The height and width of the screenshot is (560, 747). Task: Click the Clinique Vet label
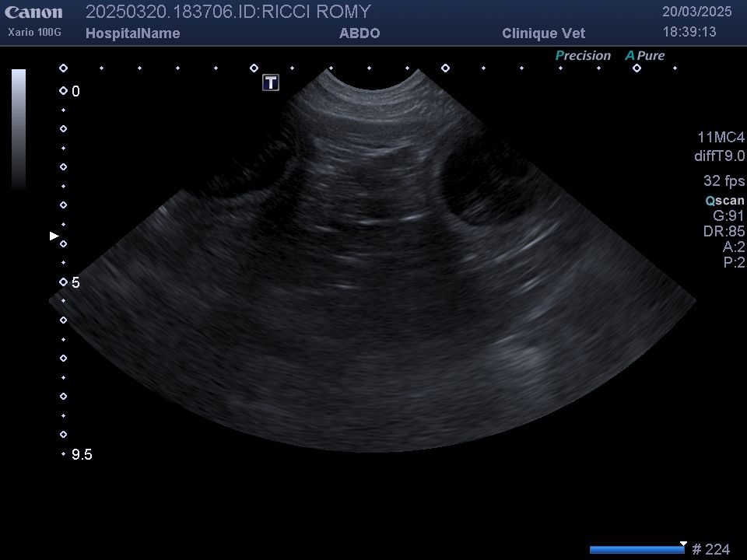543,33
